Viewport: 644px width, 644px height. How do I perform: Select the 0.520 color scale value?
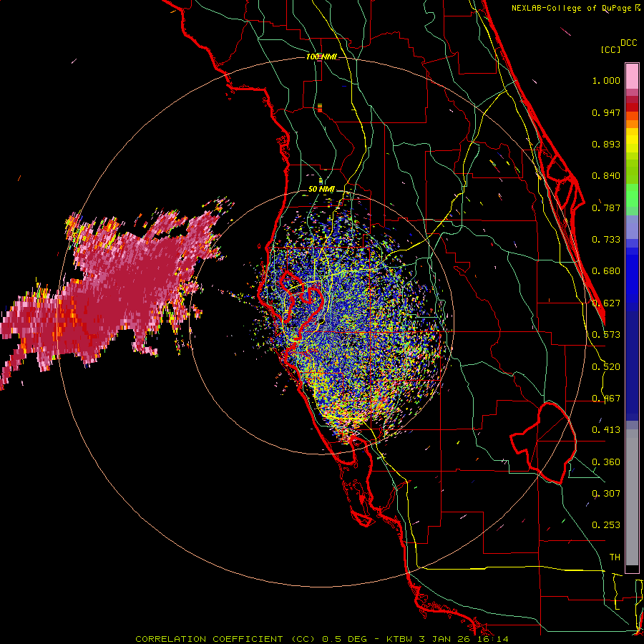(x=606, y=367)
